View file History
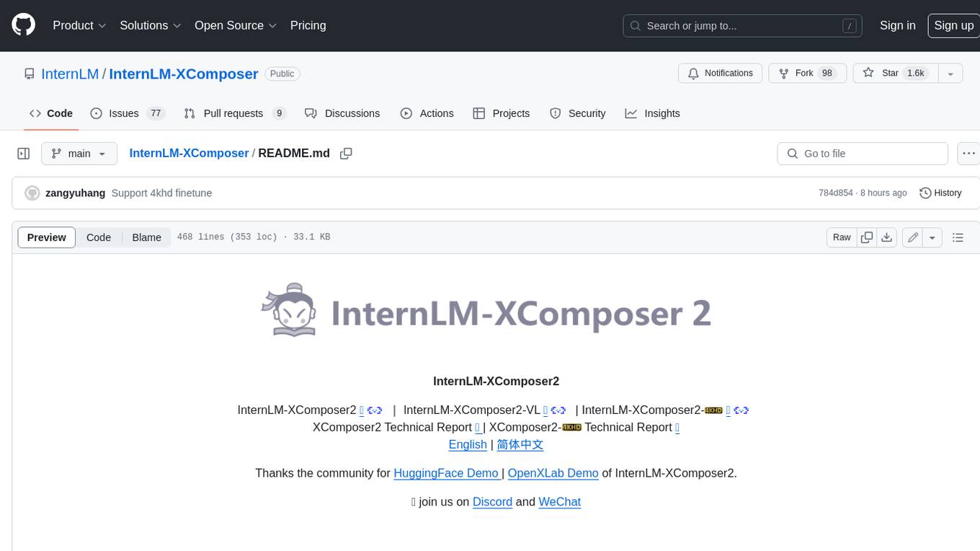Image resolution: width=980 pixels, height=551 pixels. [x=940, y=193]
